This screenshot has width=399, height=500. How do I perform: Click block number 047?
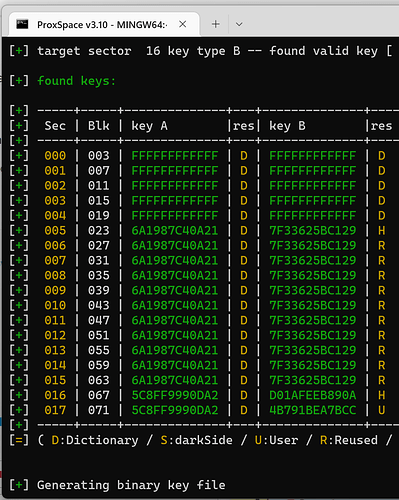click(x=99, y=321)
